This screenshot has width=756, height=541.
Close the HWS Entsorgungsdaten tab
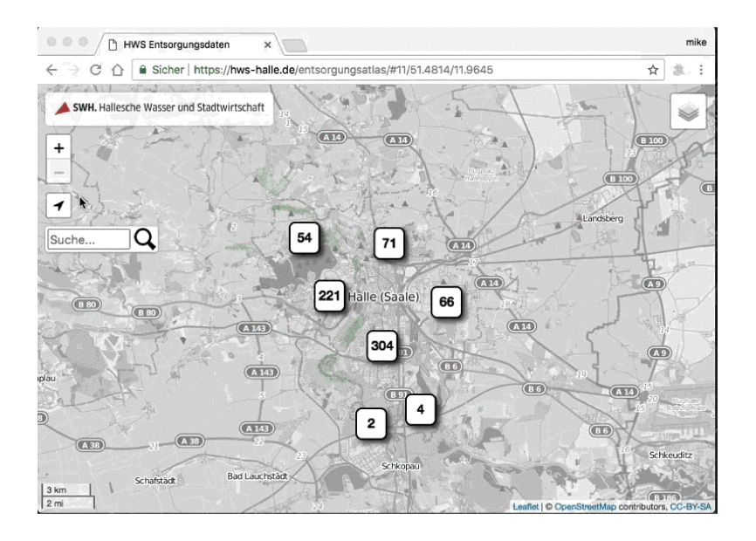coord(267,44)
